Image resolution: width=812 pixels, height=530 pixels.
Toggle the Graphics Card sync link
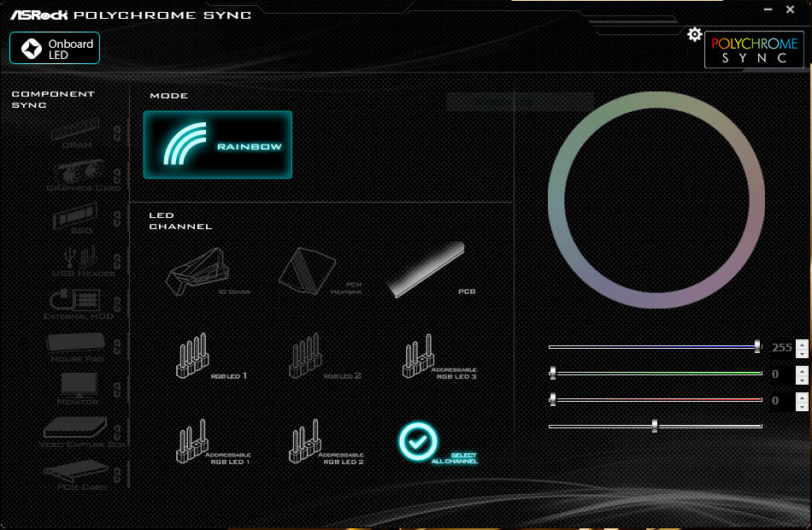(118, 176)
